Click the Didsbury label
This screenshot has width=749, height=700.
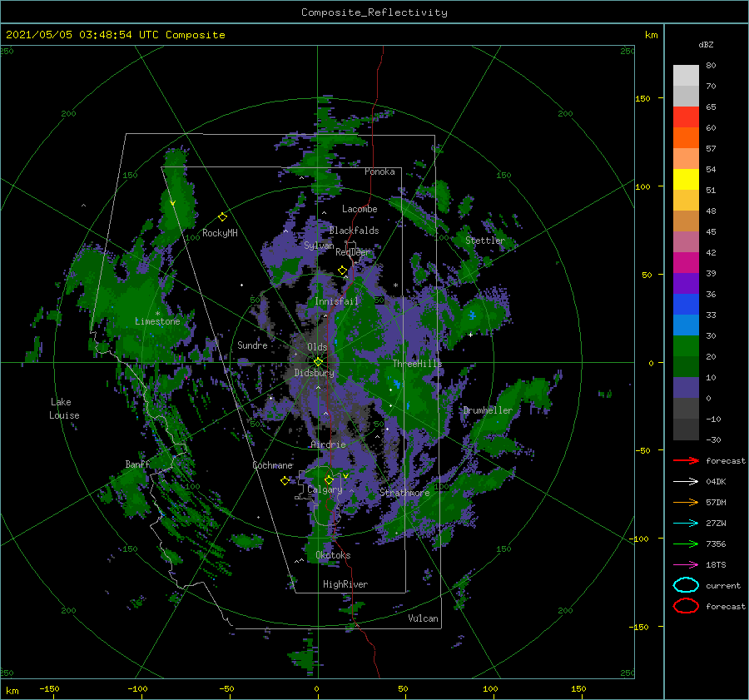(315, 373)
